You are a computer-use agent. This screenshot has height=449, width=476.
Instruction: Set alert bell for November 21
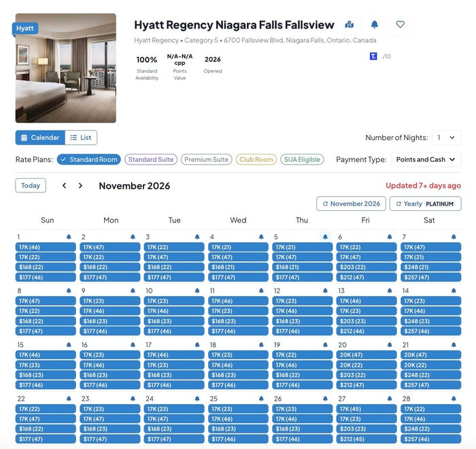pos(454,345)
